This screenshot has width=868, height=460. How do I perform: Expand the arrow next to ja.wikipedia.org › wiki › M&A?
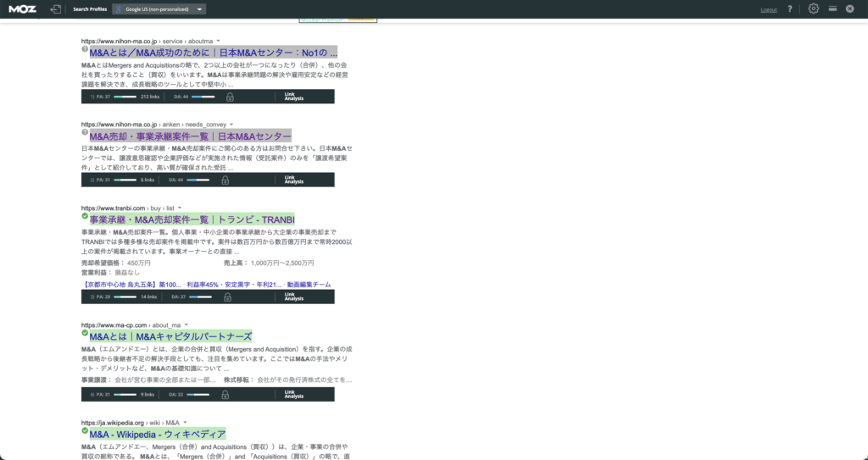click(185, 423)
